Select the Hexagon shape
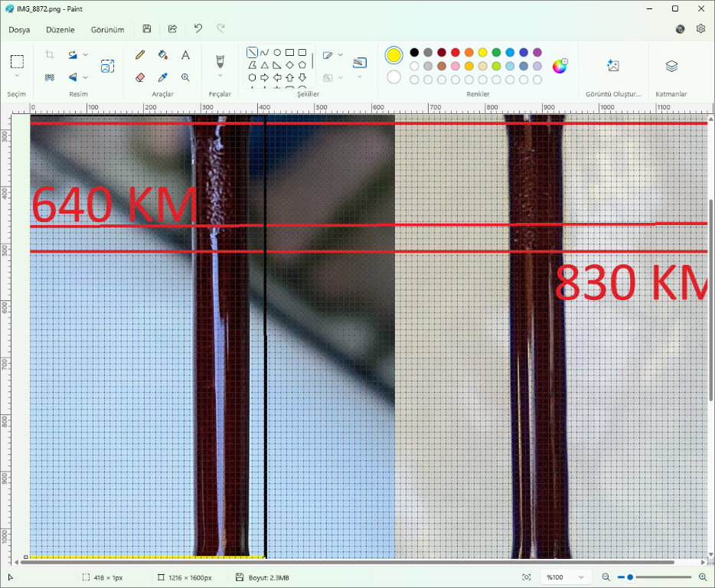 point(252,77)
